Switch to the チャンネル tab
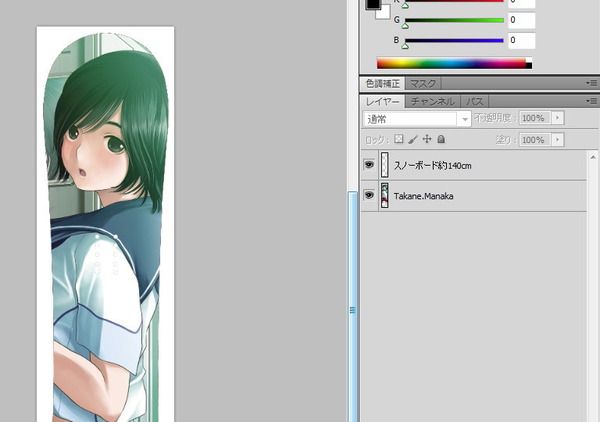This screenshot has height=422, width=600. (x=433, y=101)
